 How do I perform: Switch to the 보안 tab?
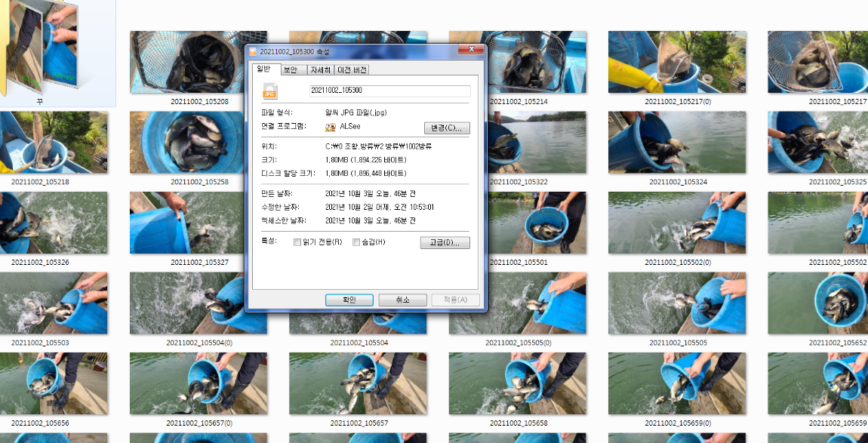(291, 69)
